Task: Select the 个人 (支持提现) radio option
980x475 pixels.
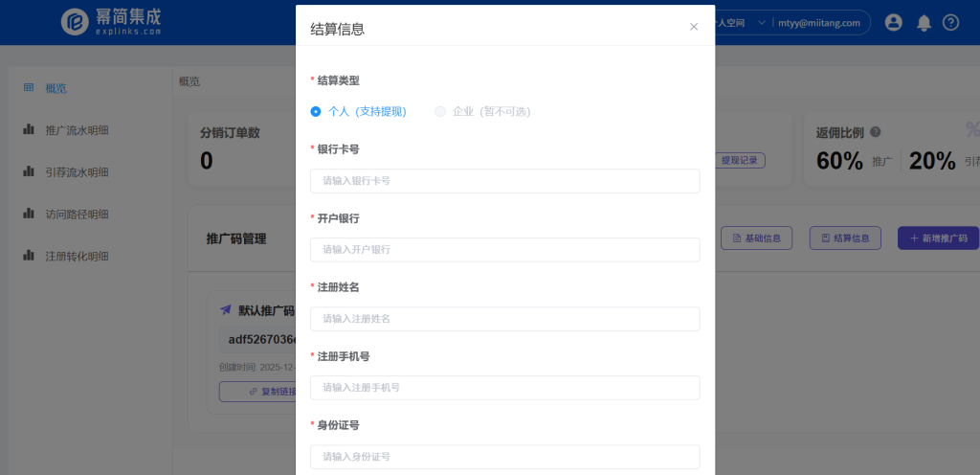Action: coord(359,112)
